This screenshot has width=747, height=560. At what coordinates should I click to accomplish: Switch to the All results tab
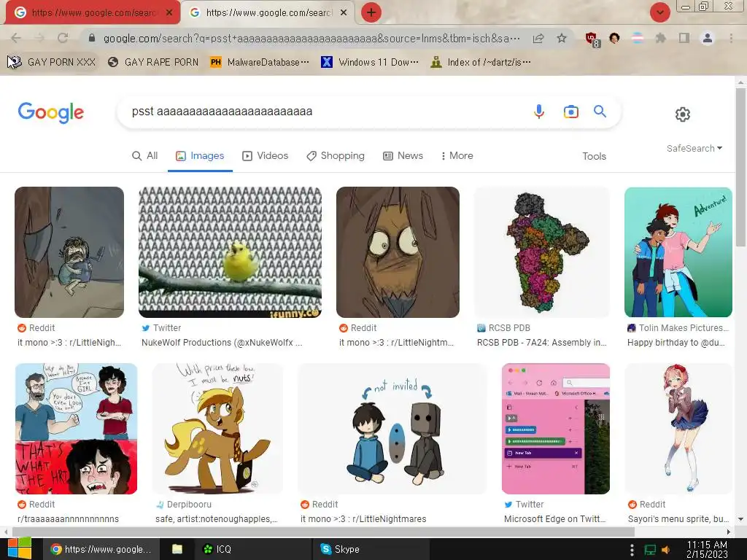145,156
